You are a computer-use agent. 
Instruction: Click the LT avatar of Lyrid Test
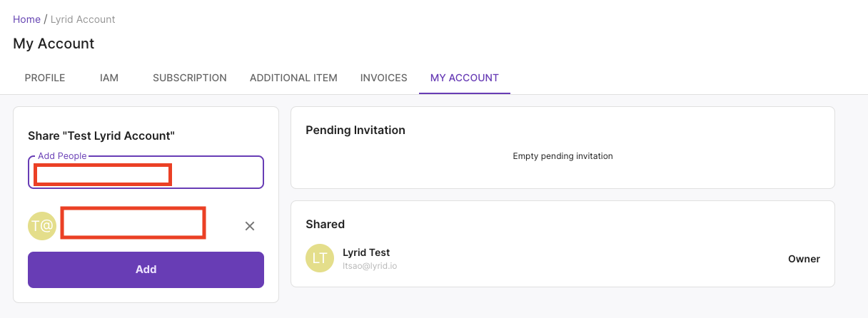320,258
